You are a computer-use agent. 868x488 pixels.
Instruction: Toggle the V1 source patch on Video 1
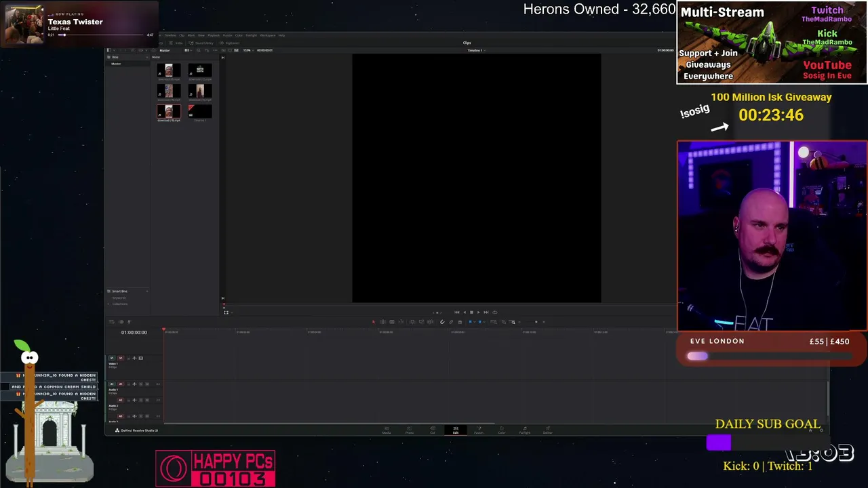(113, 358)
